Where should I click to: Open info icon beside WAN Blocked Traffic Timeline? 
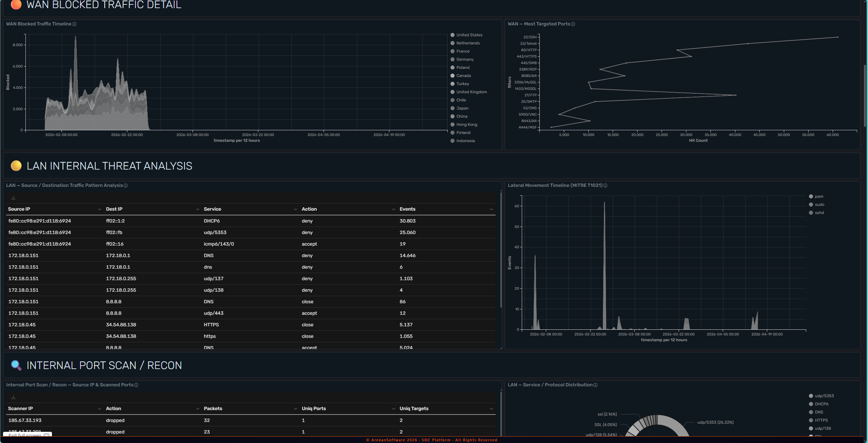click(x=74, y=24)
